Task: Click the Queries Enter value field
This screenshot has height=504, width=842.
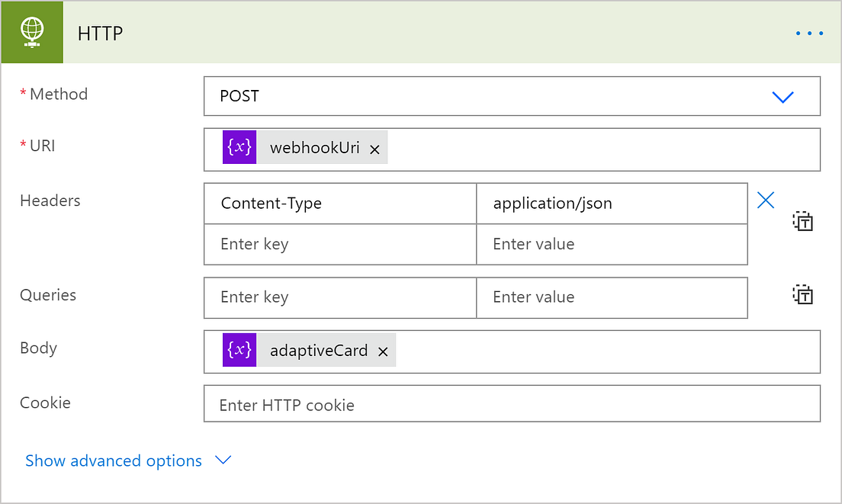Action: 612,297
